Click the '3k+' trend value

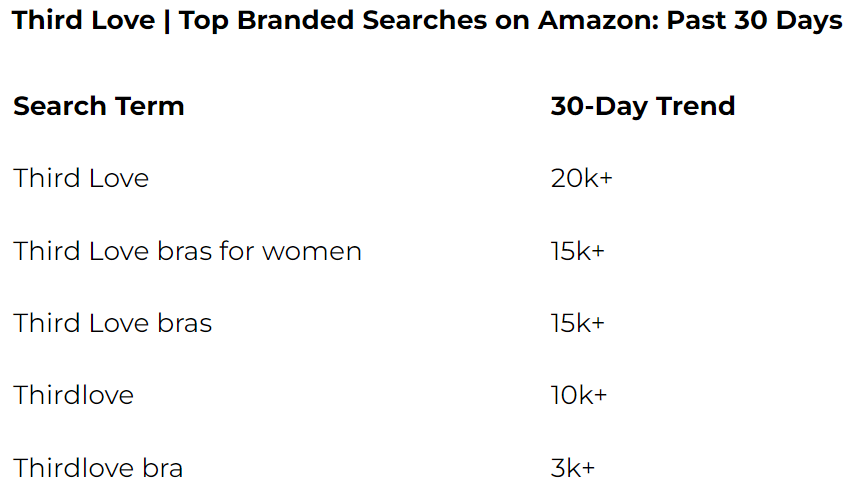[x=573, y=467]
